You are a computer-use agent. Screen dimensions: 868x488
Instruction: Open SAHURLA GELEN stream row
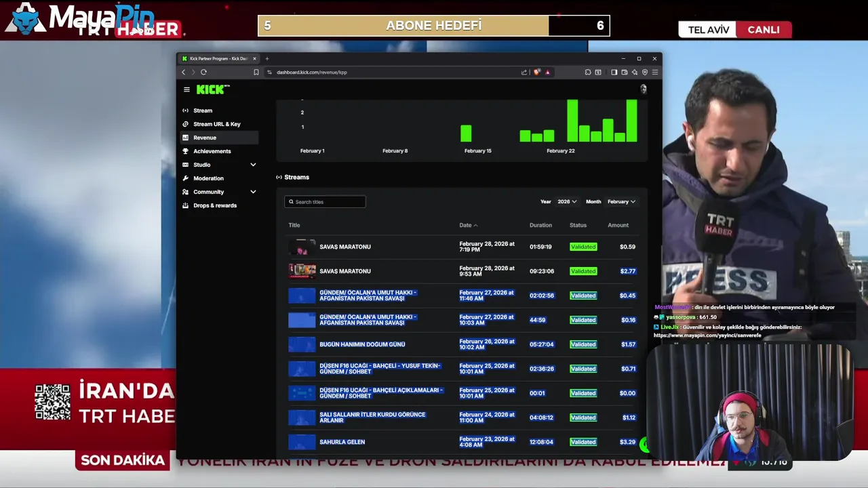tap(462, 442)
